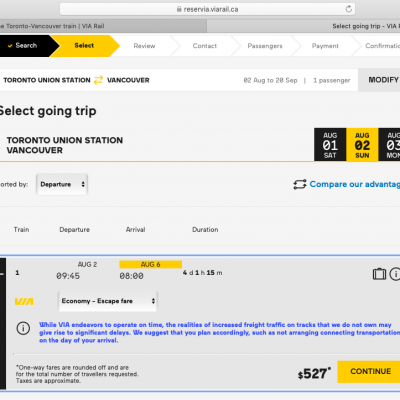This screenshot has width=400, height=400.
Task: Expand the Economy - Escape fare dropdown
Action: point(108,301)
